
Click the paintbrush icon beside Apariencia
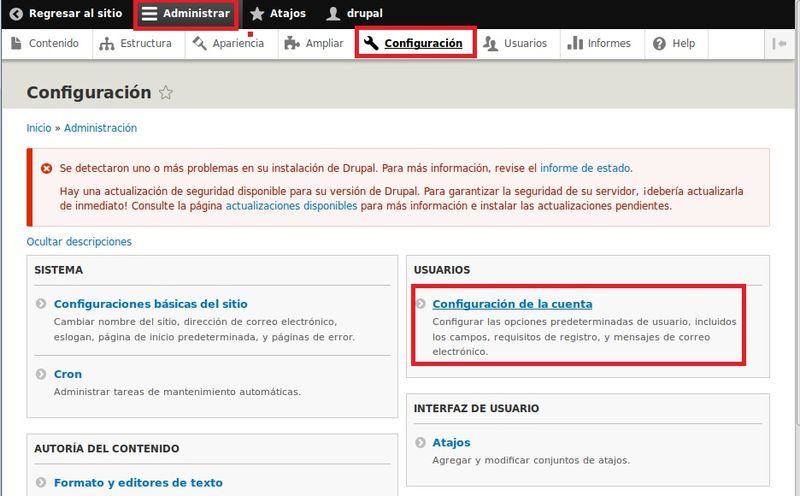tap(199, 43)
